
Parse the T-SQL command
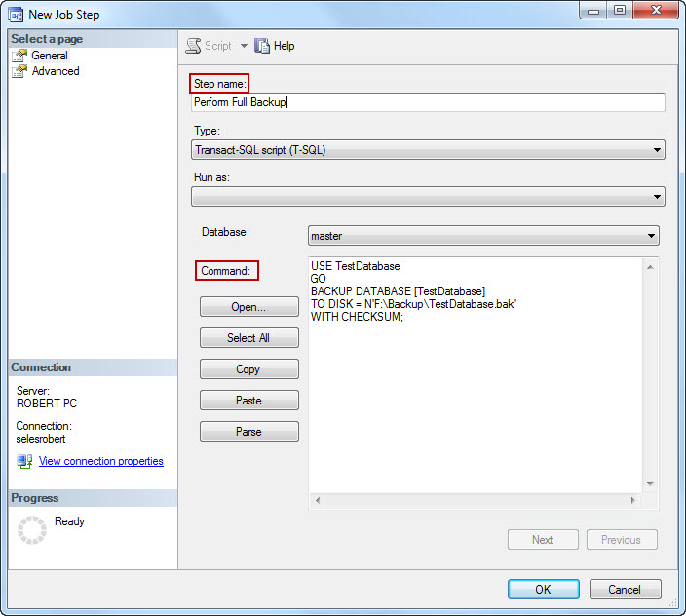(x=248, y=432)
